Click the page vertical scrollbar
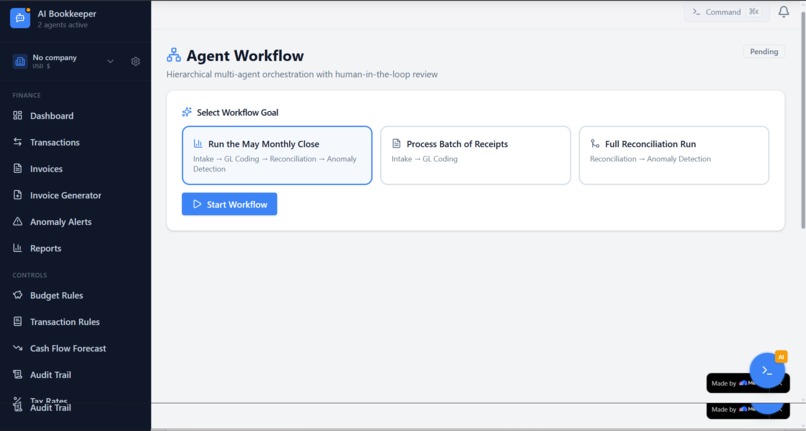 (x=803, y=119)
